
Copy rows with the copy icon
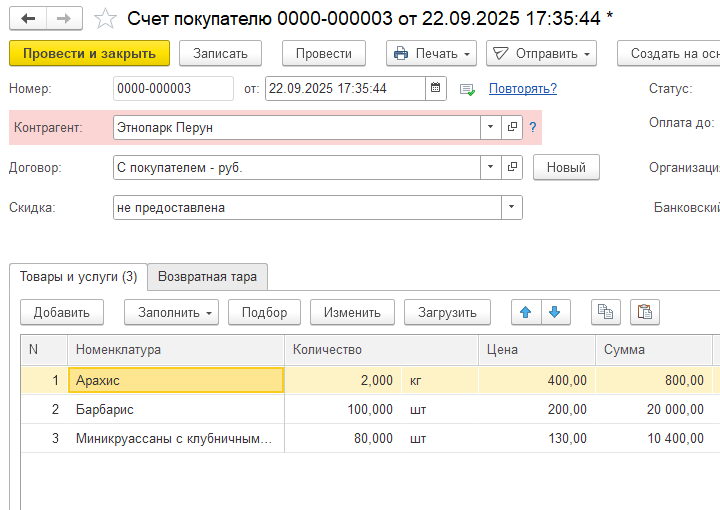(x=606, y=312)
